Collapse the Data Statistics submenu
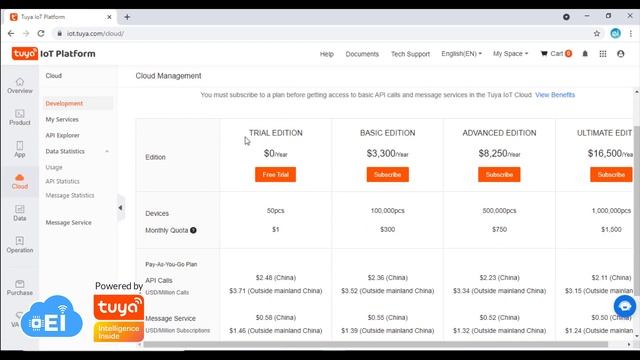The height and width of the screenshot is (360, 640). point(107,151)
